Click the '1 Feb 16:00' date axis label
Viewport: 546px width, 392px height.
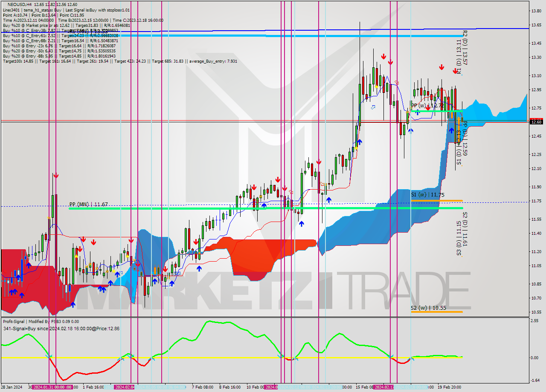(93, 387)
